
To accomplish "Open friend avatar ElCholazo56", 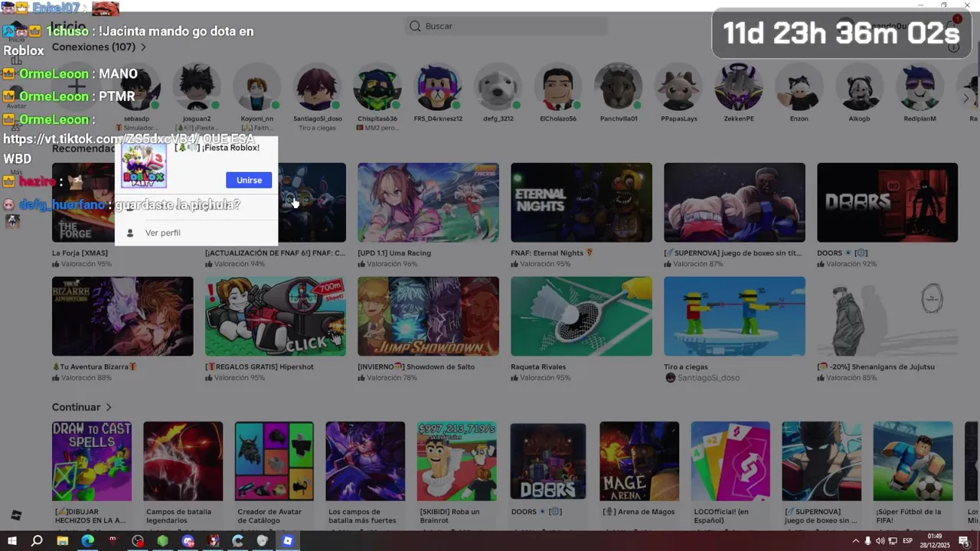I will pos(558,87).
